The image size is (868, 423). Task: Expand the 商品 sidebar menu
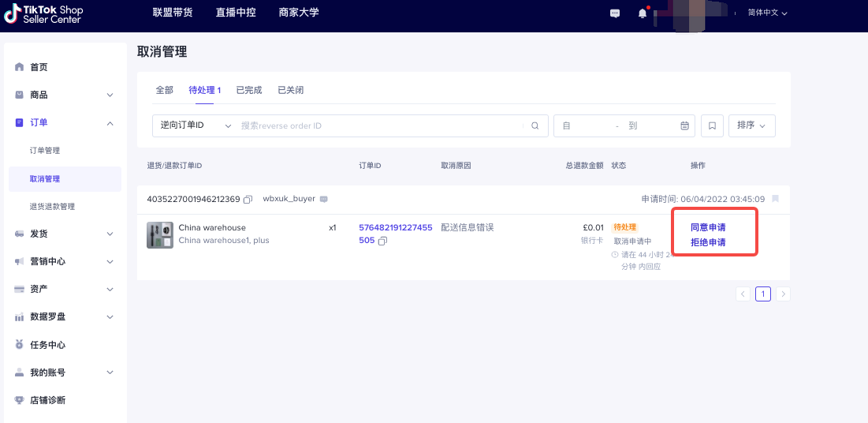coord(110,95)
